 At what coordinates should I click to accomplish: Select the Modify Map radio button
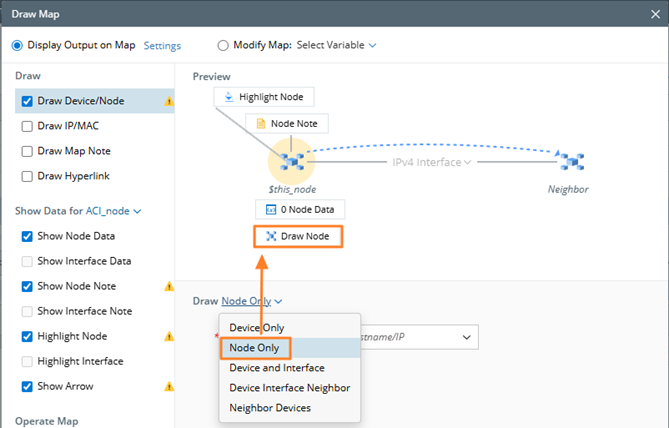(x=223, y=45)
